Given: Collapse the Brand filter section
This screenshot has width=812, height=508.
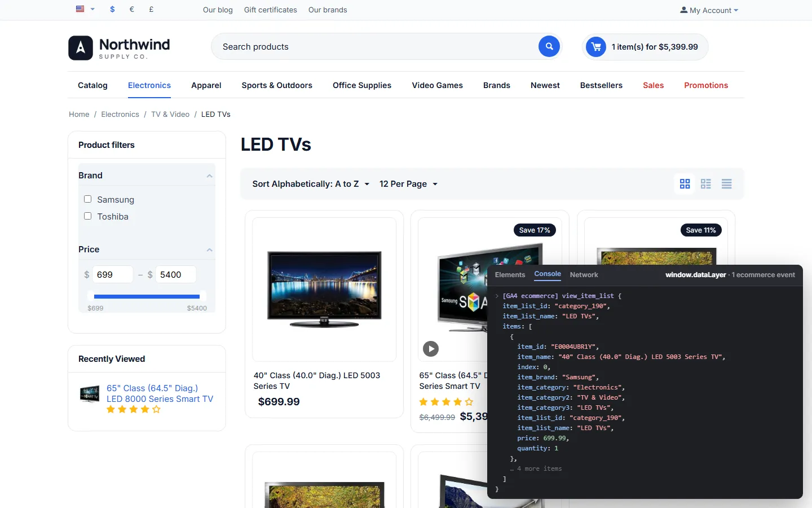Looking at the screenshot, I should 209,176.
